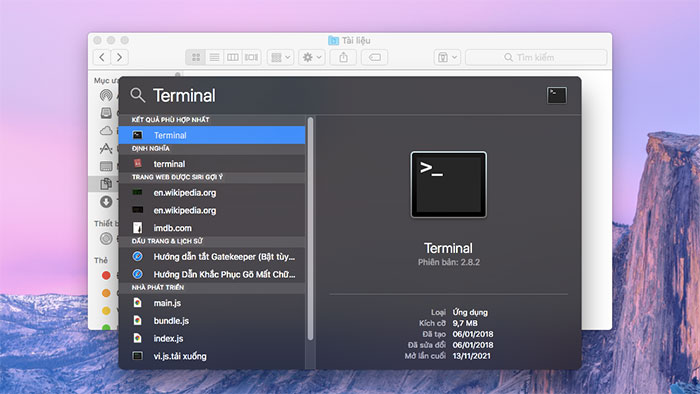Click the Spotlight results list scrollbar

[310, 228]
